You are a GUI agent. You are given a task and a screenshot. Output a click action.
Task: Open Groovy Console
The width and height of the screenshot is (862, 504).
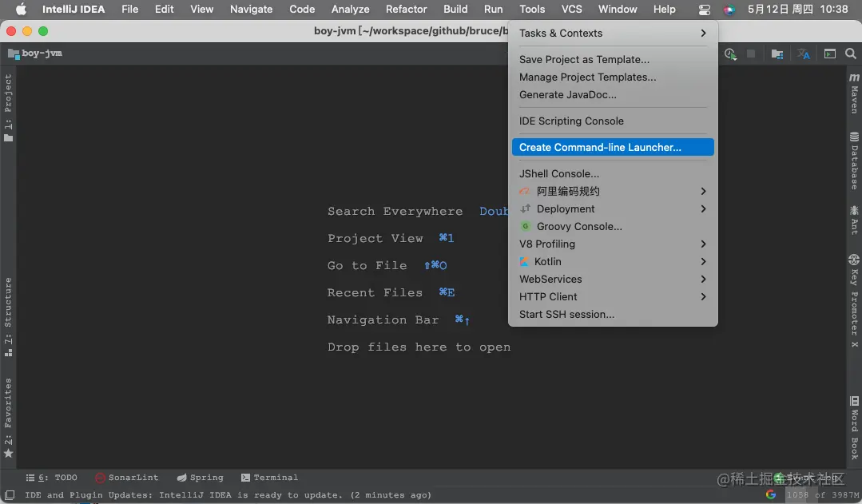click(613, 227)
